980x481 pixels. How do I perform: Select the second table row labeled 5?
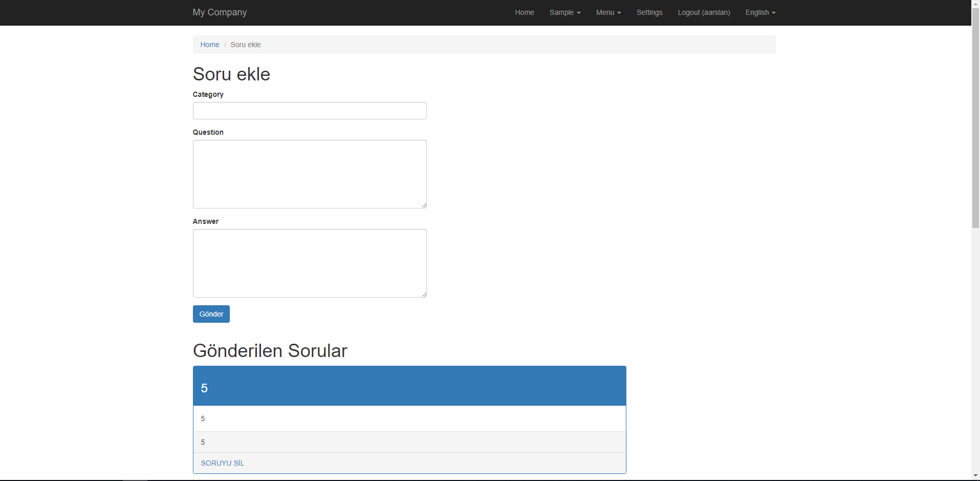tap(409, 442)
